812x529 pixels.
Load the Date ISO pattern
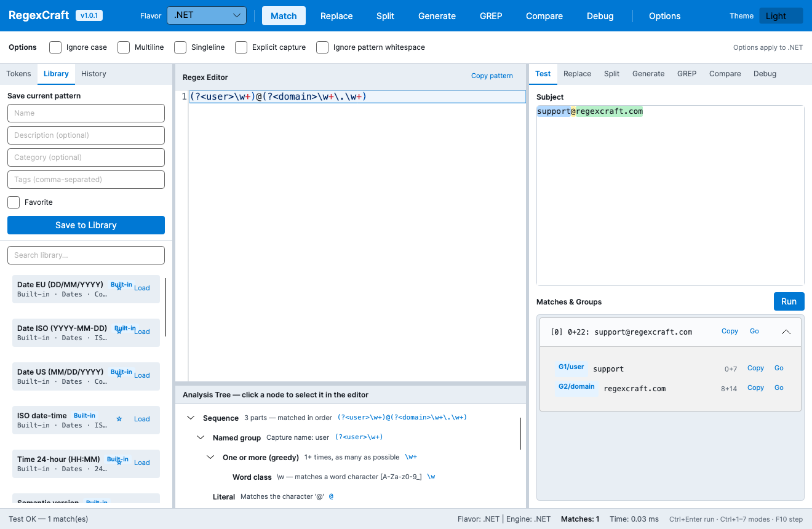pos(142,332)
